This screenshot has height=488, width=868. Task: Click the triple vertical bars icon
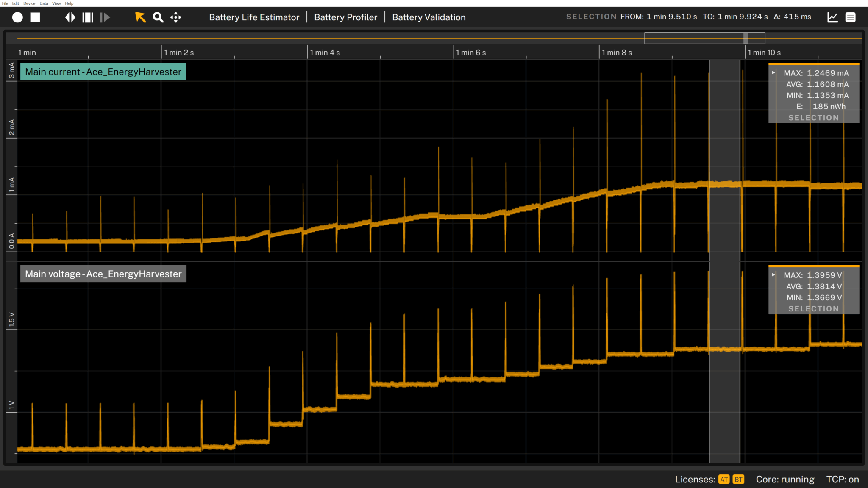88,17
